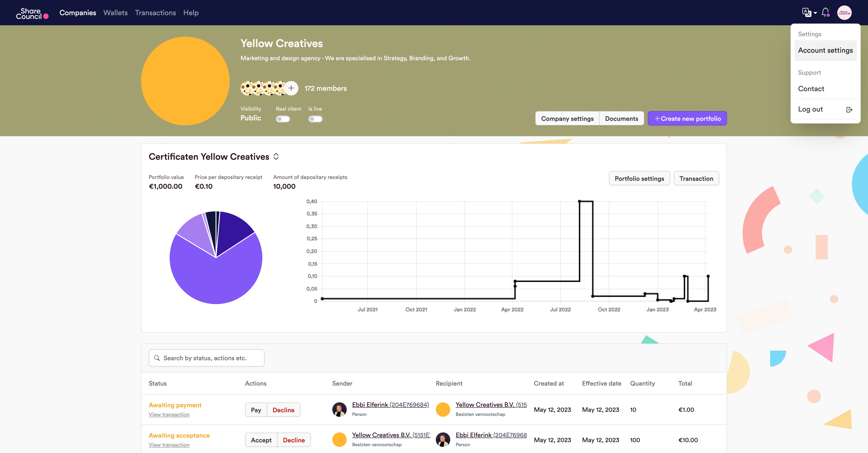The image size is (868, 453).
Task: Decline the awaiting payment transaction
Action: pyautogui.click(x=283, y=410)
